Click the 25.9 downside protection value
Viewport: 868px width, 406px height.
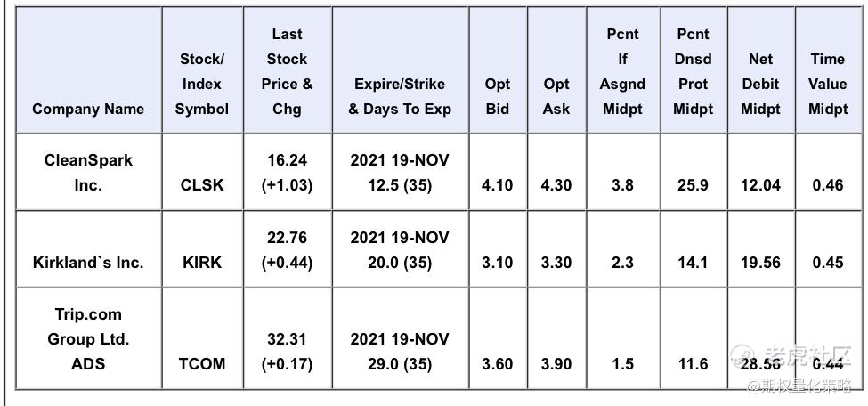click(x=694, y=185)
